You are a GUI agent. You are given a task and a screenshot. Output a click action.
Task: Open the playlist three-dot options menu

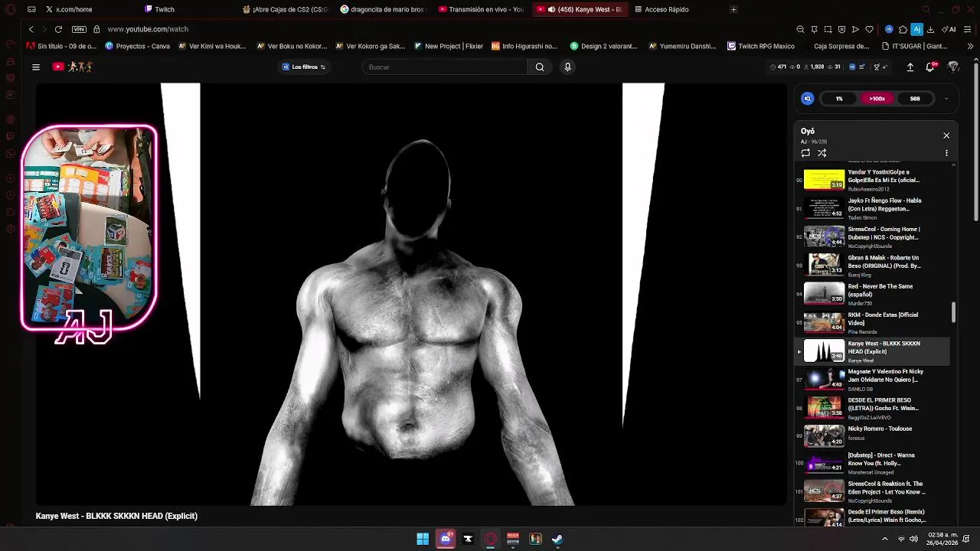coord(946,153)
